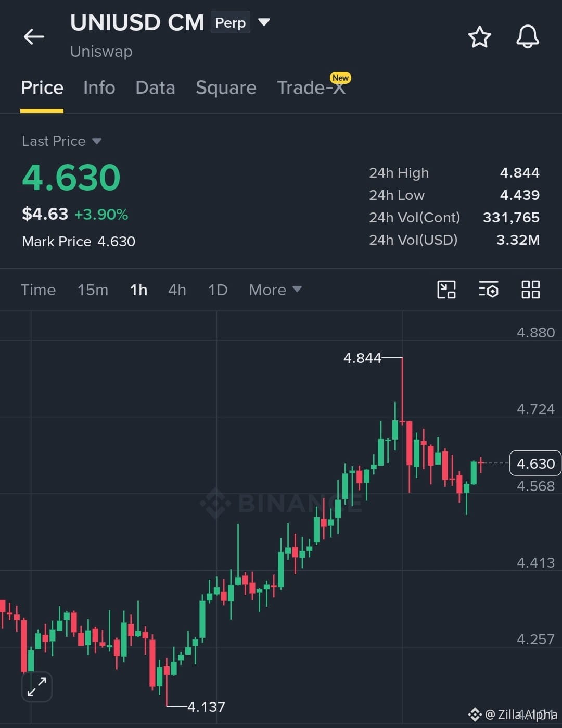
Task: Tap the 4.630 current price tag on chart
Action: 535,463
